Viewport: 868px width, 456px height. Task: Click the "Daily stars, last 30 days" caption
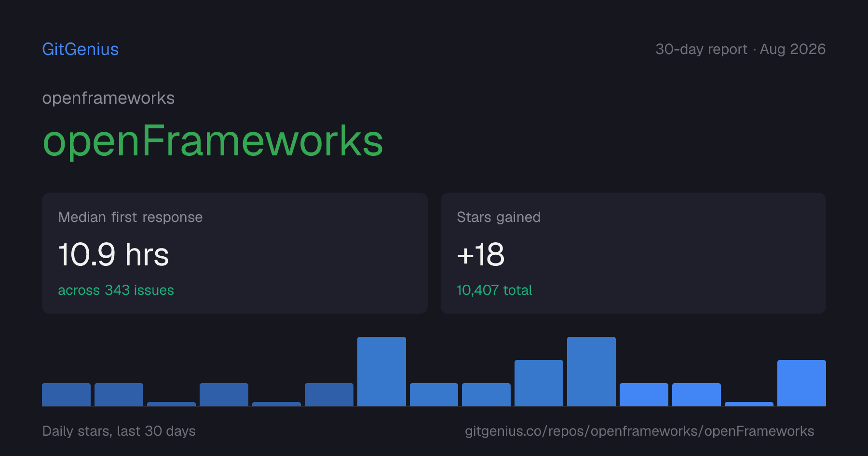(119, 431)
